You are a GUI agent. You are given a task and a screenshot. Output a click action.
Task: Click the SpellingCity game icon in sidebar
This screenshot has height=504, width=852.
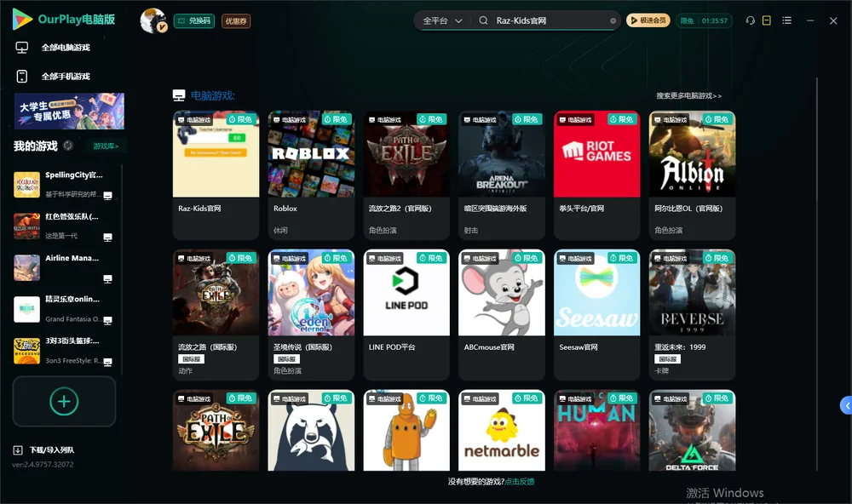26,185
